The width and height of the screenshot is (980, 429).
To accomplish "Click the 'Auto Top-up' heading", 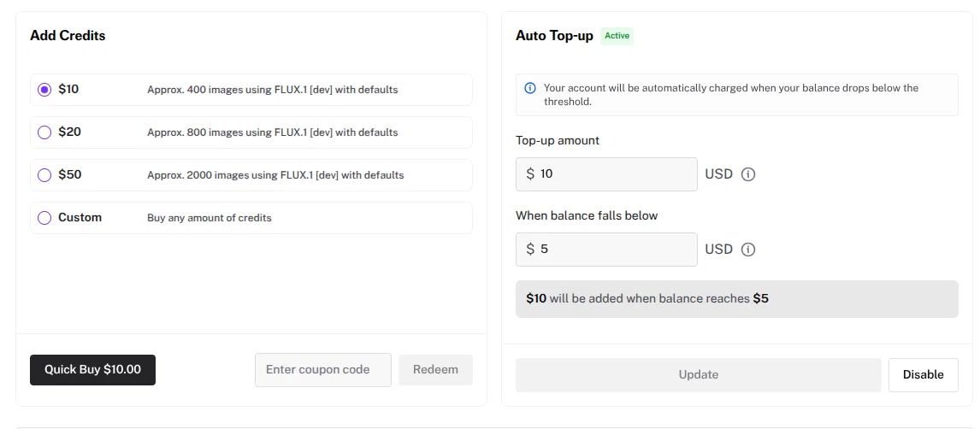I will (x=554, y=36).
